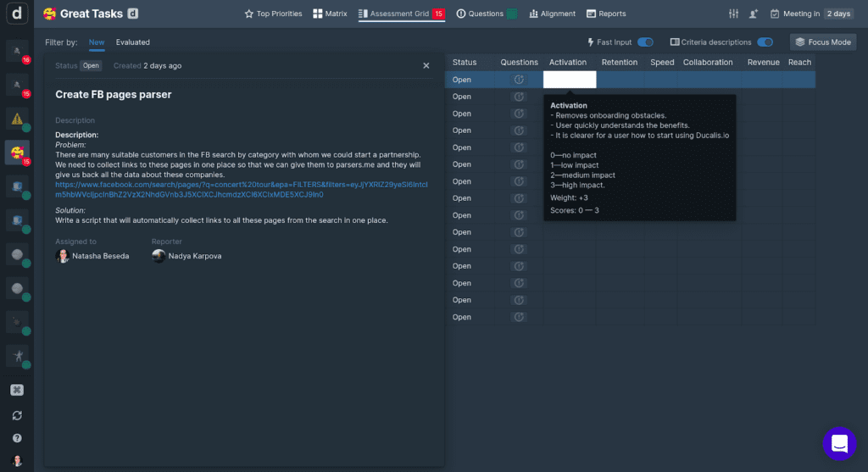Click the Ducalis logo icon
The width and height of the screenshot is (868, 472).
point(17,14)
